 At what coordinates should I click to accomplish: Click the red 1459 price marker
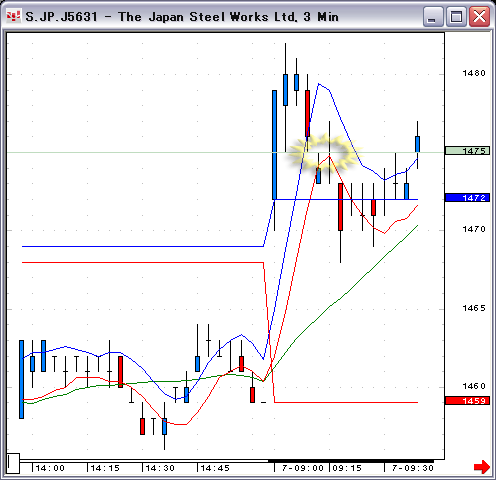point(467,401)
